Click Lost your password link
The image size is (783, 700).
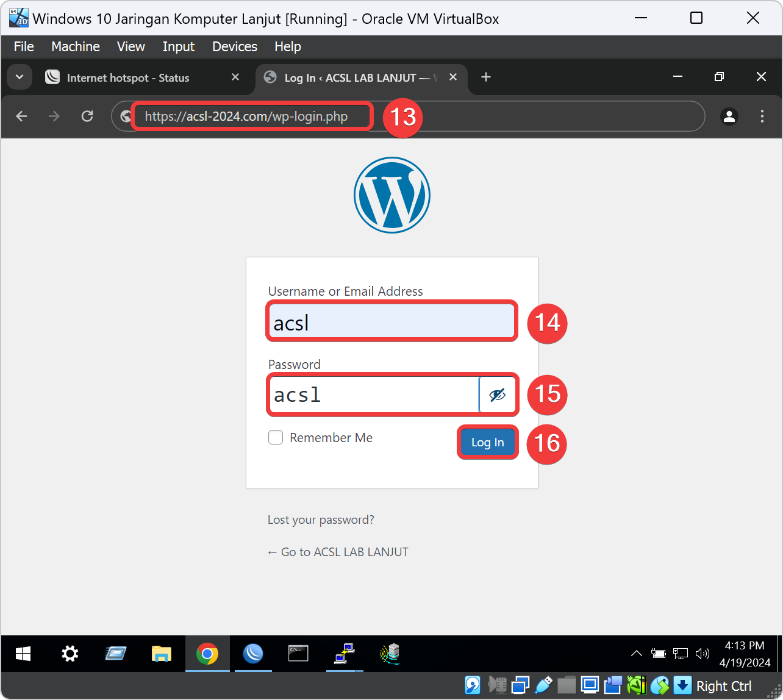[321, 520]
